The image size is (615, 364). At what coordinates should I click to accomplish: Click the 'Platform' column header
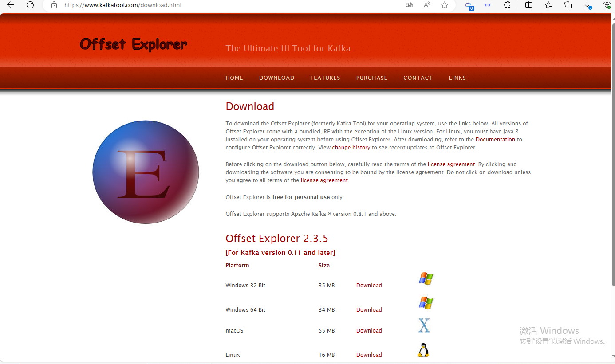(237, 266)
